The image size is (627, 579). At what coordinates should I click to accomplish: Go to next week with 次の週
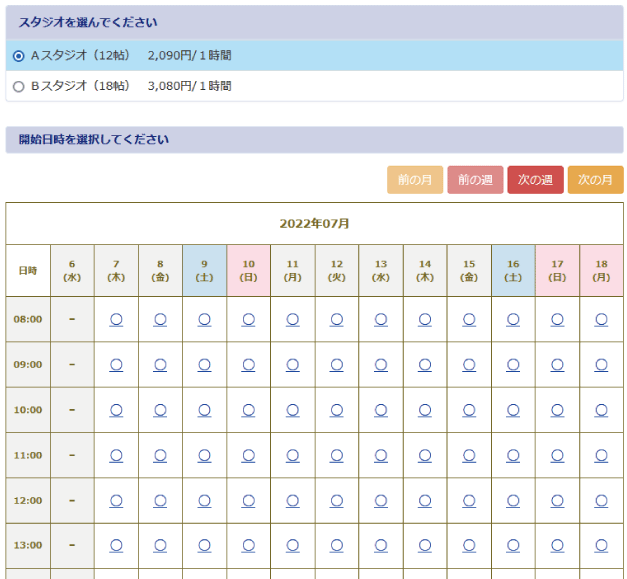coord(535,180)
